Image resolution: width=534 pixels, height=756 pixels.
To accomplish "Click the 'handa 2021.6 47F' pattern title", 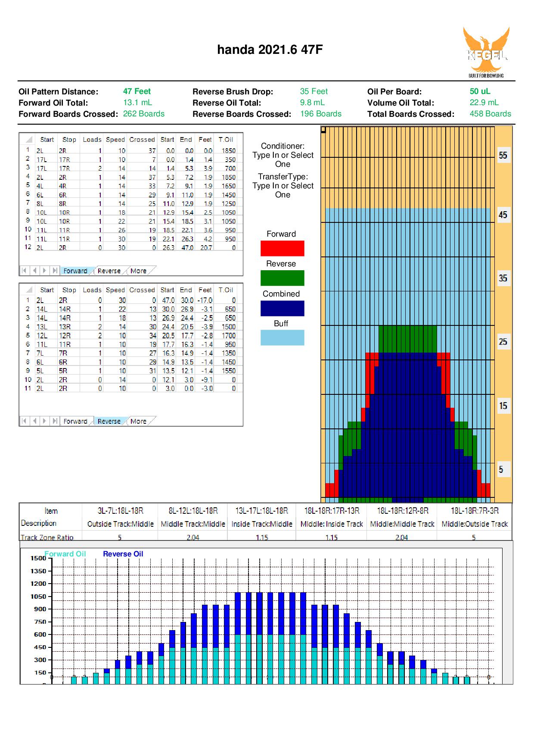I will coord(270,50).
